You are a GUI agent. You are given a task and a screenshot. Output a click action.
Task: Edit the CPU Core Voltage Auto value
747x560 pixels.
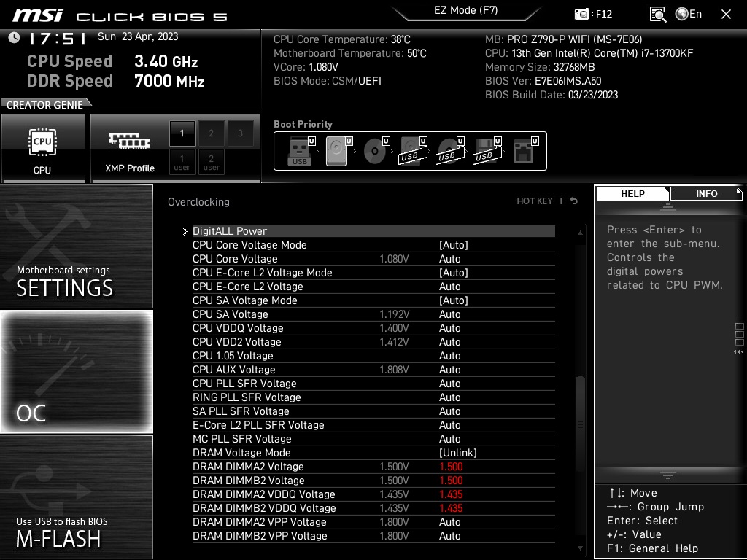tap(449, 259)
